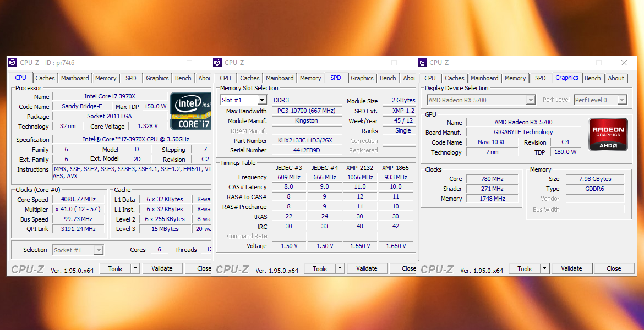Click the Close button in Graphics window
644x330 pixels.
[x=614, y=268]
